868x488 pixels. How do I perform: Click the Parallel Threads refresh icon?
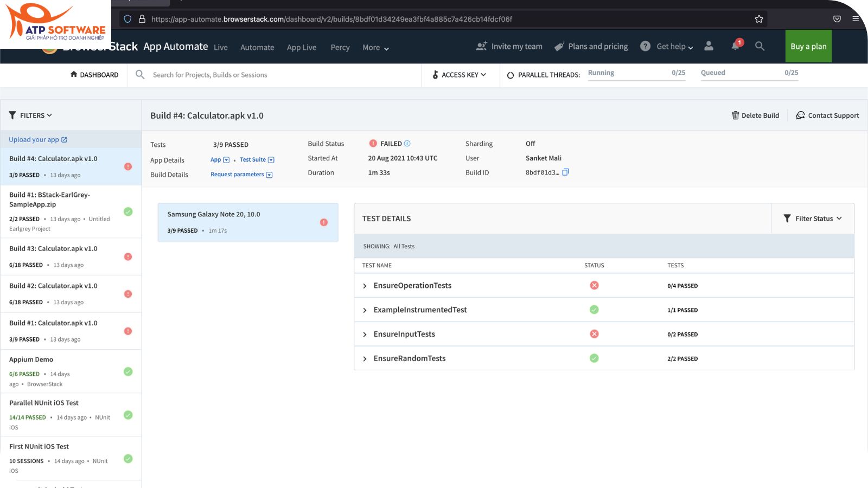(510, 75)
